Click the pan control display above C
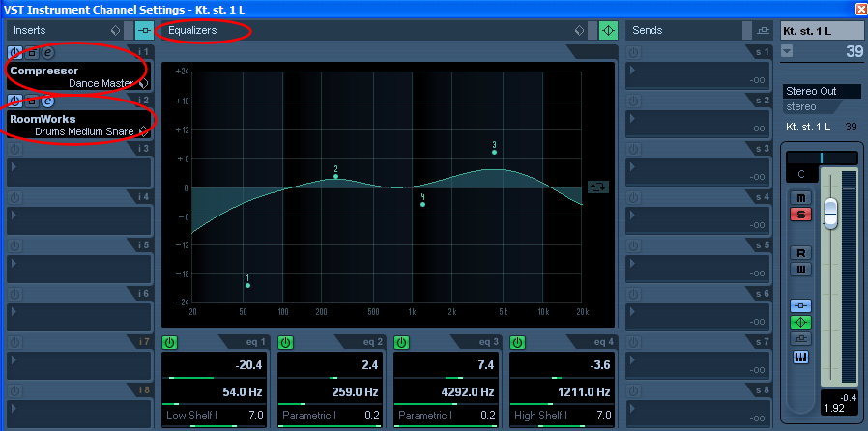868x431 pixels. point(822,158)
